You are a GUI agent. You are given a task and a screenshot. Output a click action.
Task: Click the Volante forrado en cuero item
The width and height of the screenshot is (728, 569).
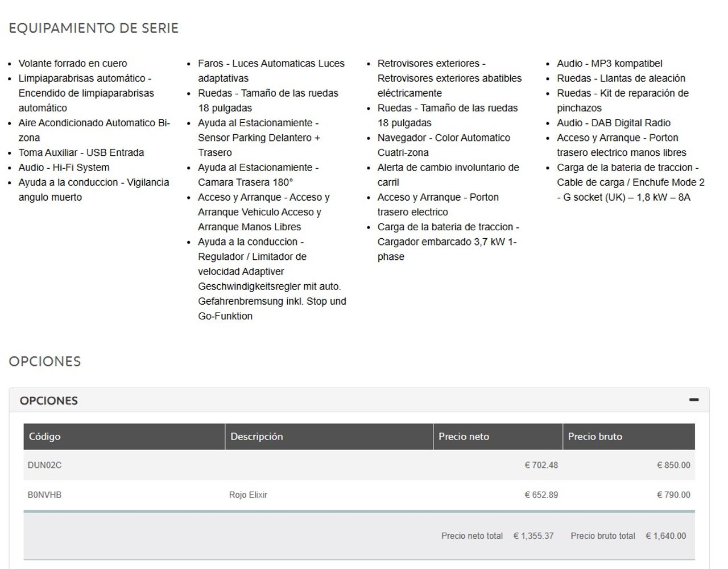[73, 64]
